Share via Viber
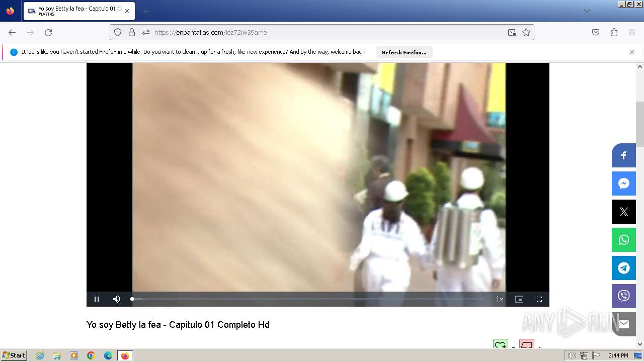Viewport: 644px width, 362px height. click(624, 296)
